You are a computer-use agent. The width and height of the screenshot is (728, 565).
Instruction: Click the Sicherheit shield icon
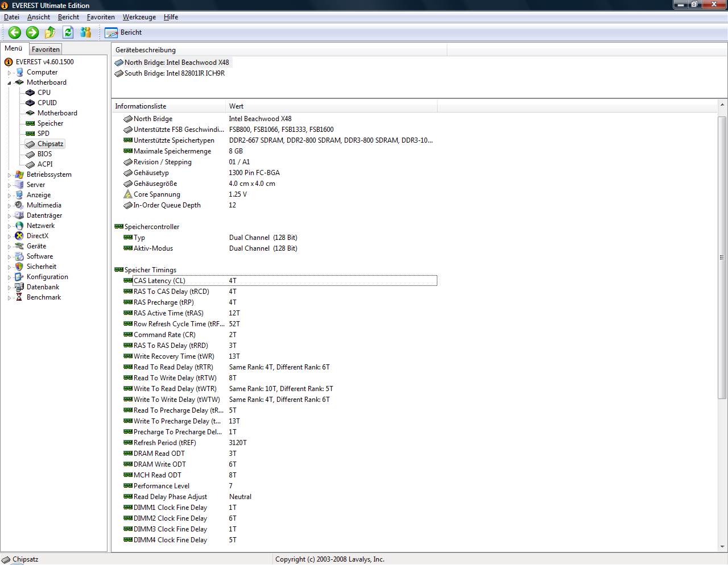click(19, 267)
